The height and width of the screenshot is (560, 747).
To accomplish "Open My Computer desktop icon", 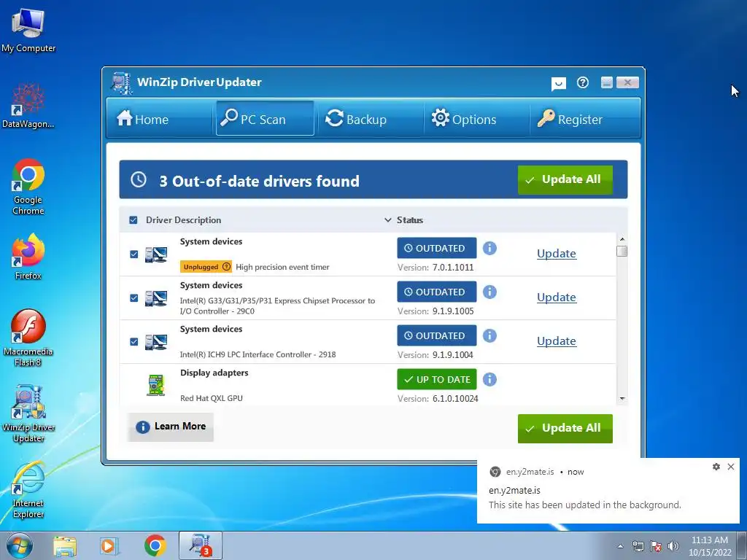I will point(28,30).
